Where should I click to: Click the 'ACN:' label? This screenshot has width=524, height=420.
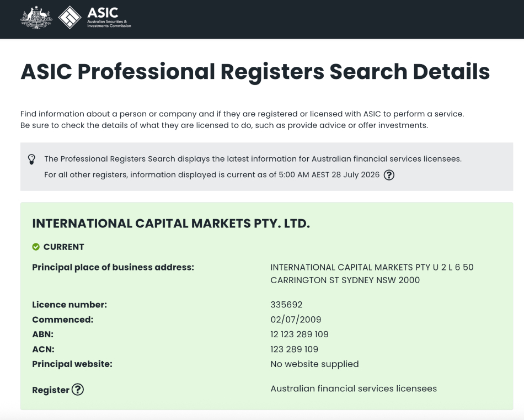tap(43, 349)
